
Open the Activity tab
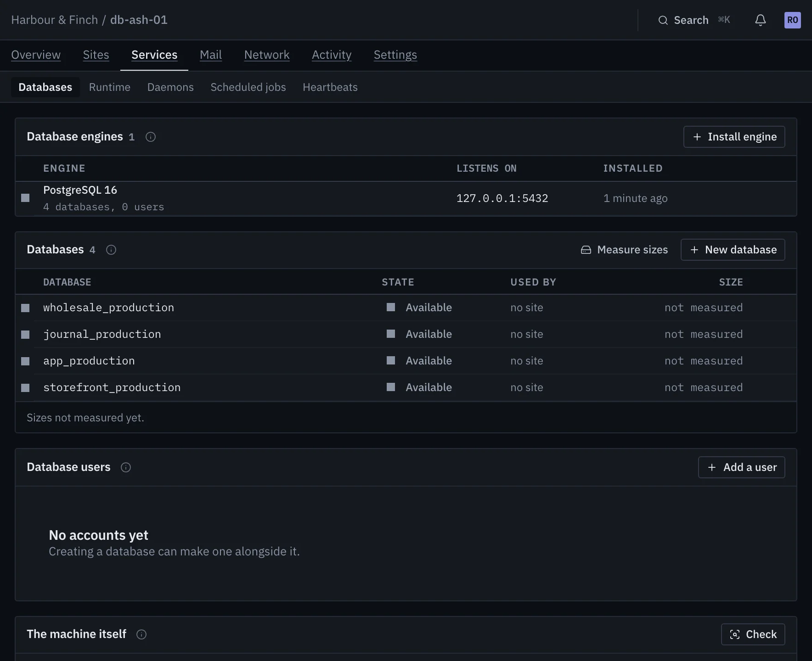pos(332,55)
